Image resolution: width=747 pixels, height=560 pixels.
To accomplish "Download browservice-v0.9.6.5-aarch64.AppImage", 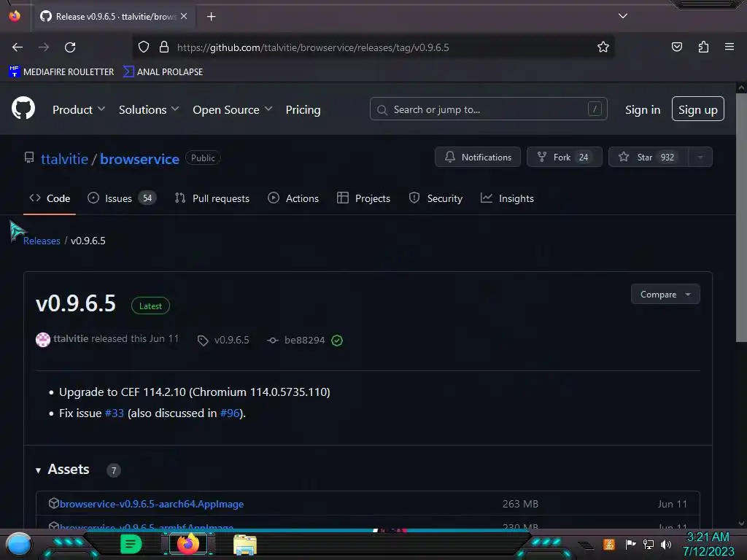I will point(152,504).
